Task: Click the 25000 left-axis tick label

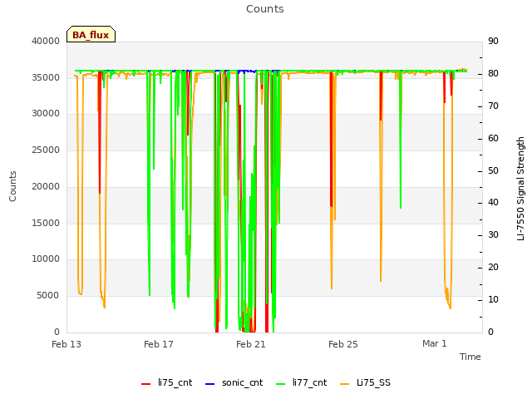Action: pyautogui.click(x=46, y=150)
